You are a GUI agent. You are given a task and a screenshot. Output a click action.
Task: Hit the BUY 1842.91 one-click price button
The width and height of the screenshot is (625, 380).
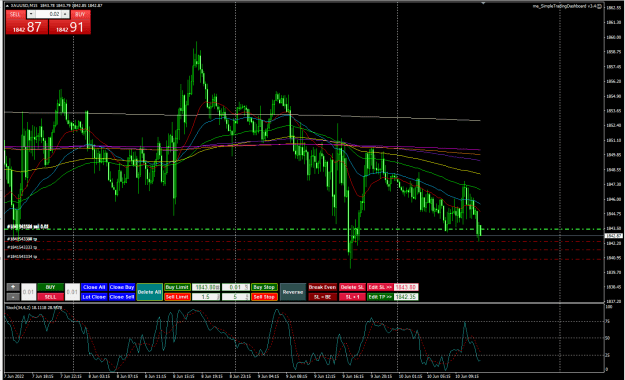70,27
